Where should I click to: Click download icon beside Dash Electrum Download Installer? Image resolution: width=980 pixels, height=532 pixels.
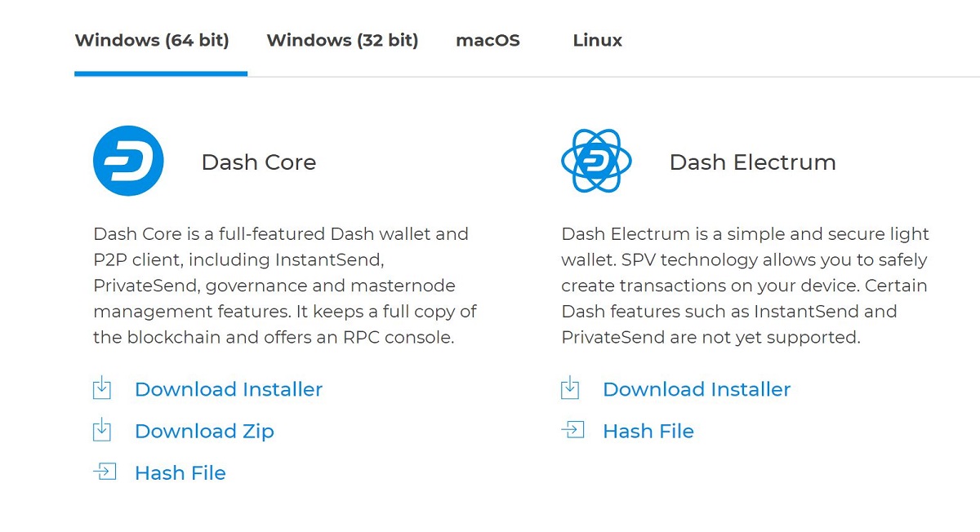click(x=570, y=388)
